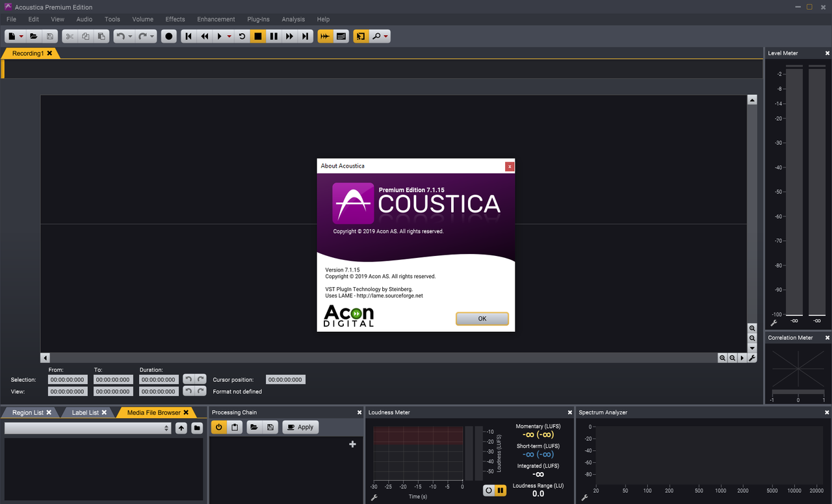Screen dimensions: 832x504
Task: Save the processing chain preset
Action: click(x=270, y=427)
